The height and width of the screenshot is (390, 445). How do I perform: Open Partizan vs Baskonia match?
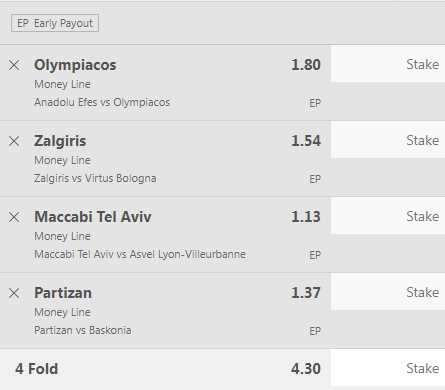[83, 330]
